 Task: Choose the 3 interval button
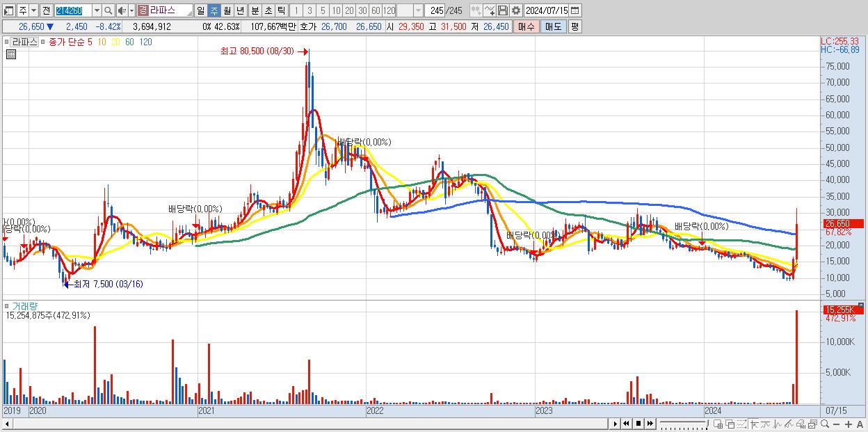[x=310, y=10]
